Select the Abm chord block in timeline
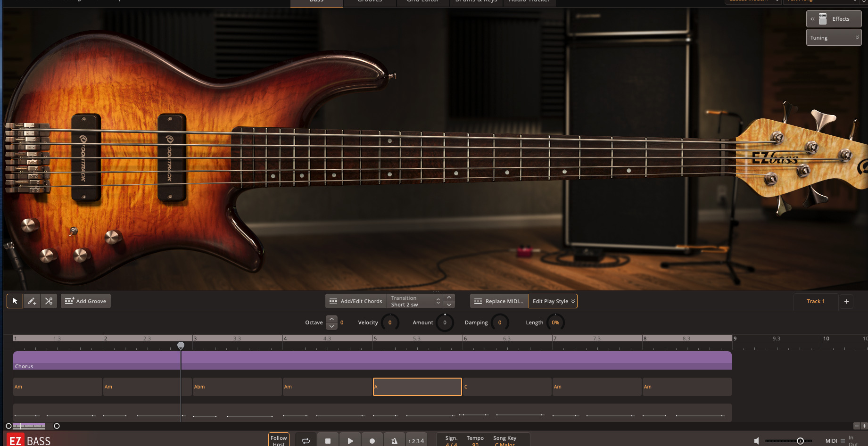The image size is (868, 446). (237, 387)
